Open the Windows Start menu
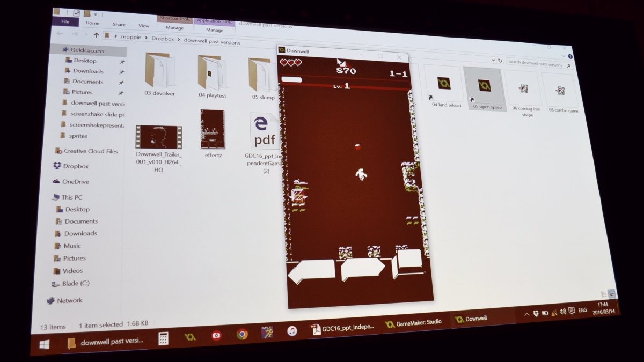The width and height of the screenshot is (644, 362). 44,344
